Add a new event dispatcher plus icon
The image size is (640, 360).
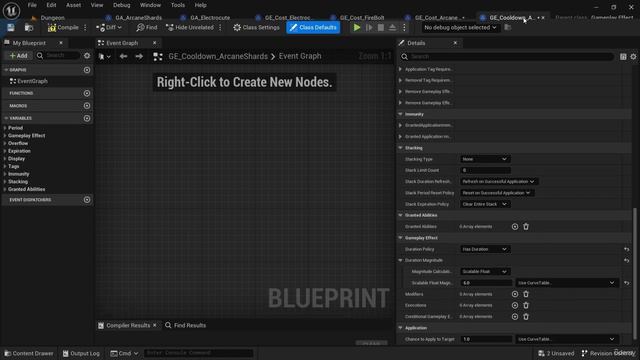(87, 200)
